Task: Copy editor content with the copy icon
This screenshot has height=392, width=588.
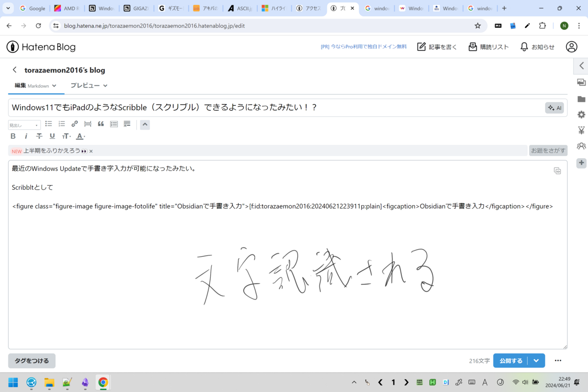Action: click(x=557, y=171)
